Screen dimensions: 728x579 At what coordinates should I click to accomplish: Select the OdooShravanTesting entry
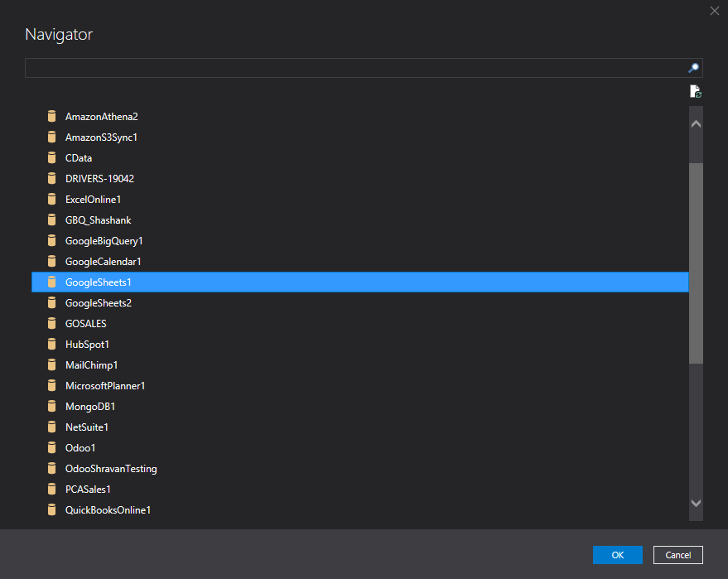pos(110,468)
